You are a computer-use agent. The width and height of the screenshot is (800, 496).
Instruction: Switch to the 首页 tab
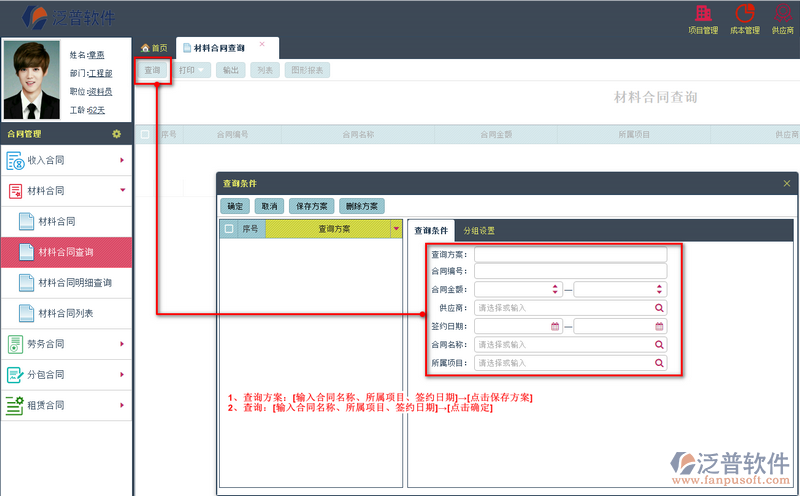(x=155, y=48)
